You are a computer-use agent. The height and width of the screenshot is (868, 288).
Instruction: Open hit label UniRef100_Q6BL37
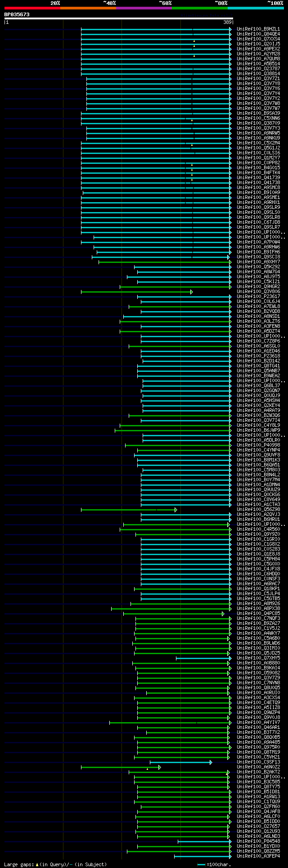(x=258, y=386)
